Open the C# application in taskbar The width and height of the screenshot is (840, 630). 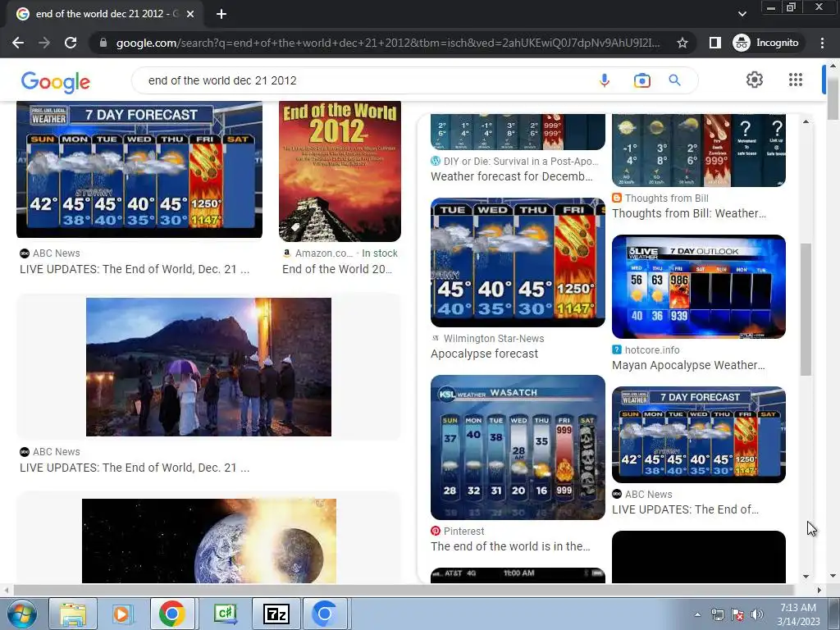[226, 614]
